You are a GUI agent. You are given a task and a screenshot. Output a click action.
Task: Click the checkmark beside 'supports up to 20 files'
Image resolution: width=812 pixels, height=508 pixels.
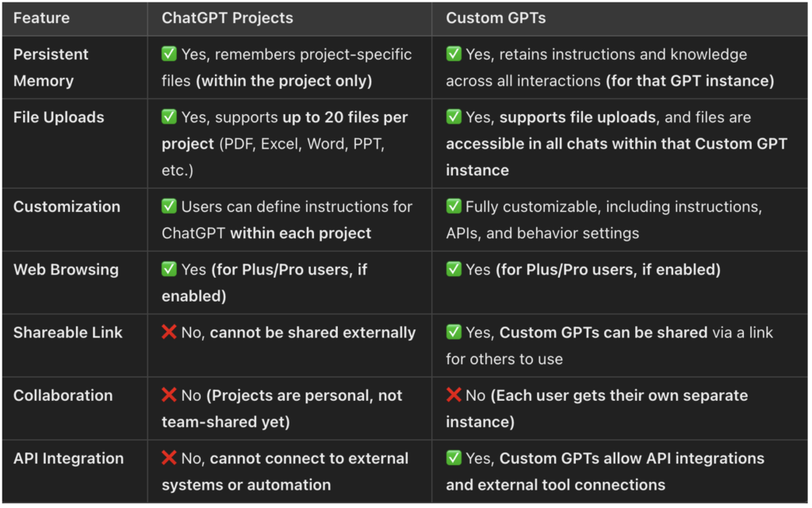[x=169, y=117]
